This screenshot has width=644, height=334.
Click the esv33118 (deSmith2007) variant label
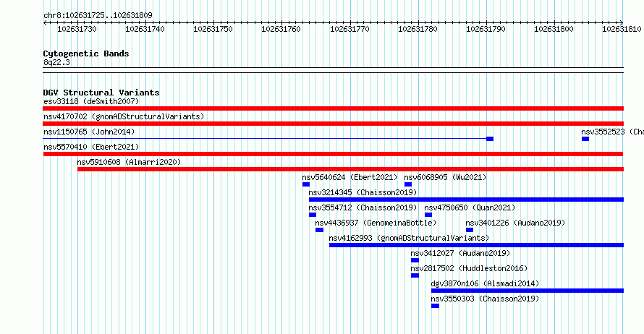click(91, 101)
